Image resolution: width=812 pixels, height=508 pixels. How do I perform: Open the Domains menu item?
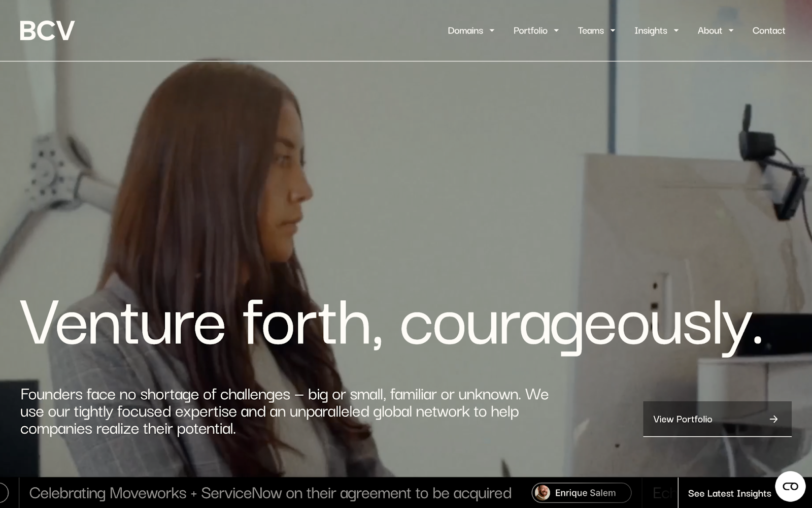[x=465, y=30]
